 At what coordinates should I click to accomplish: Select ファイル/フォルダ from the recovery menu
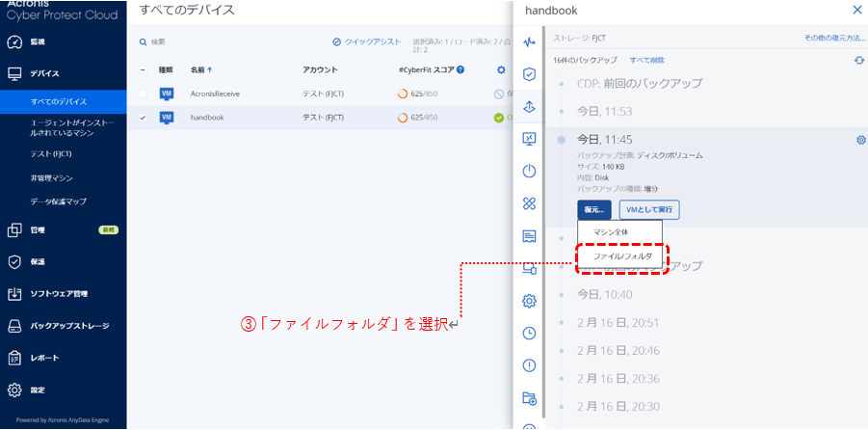pyautogui.click(x=621, y=257)
